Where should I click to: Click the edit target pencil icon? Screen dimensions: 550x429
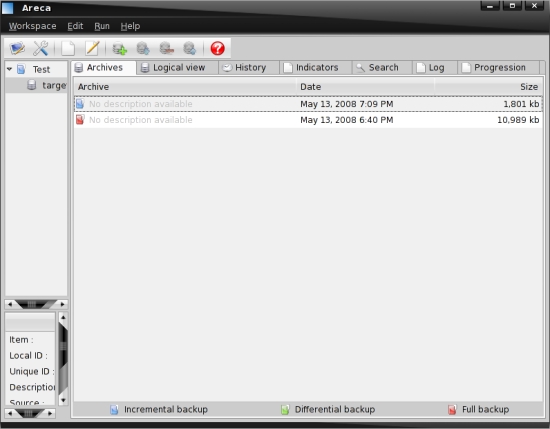[x=92, y=48]
